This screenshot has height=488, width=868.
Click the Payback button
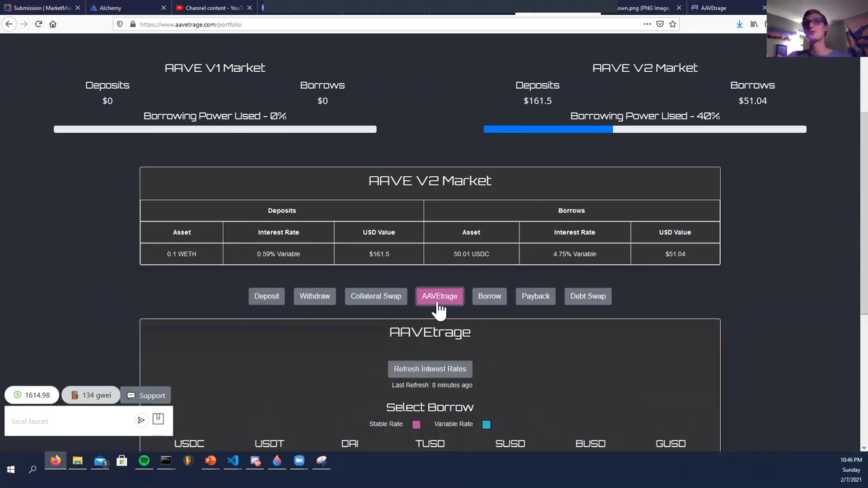[536, 296]
